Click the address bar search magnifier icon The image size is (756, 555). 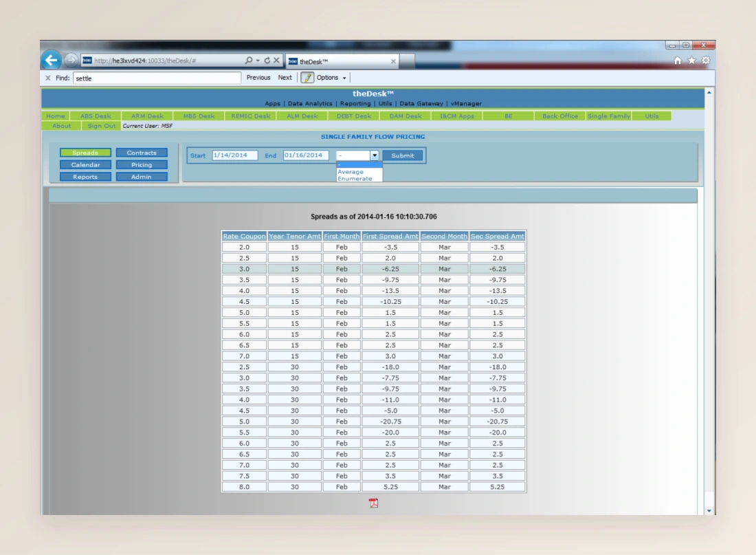pos(249,61)
